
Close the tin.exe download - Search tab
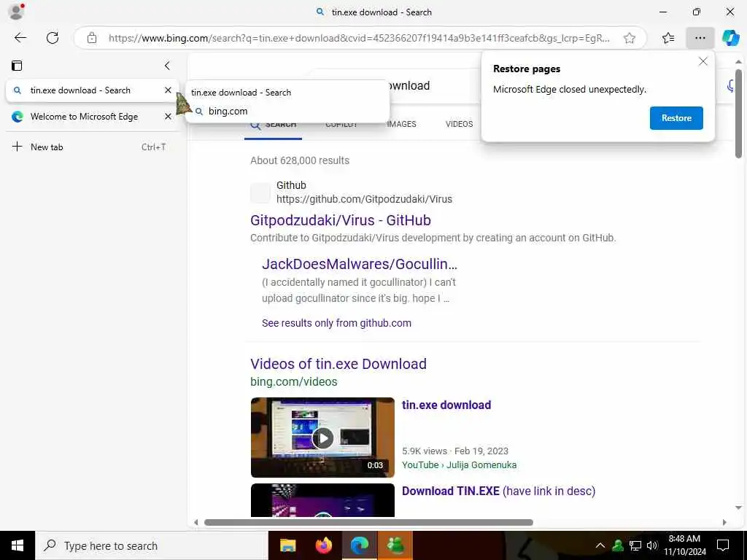click(168, 90)
